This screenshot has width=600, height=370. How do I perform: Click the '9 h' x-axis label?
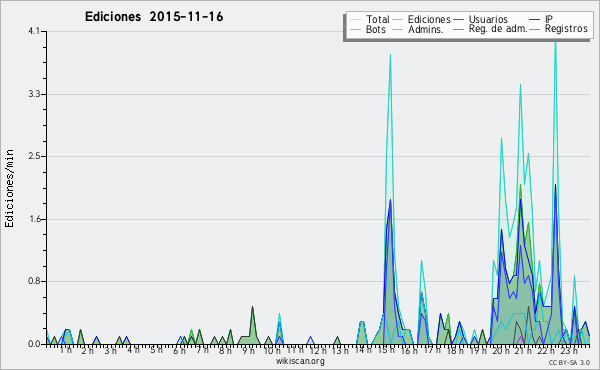pyautogui.click(x=248, y=350)
